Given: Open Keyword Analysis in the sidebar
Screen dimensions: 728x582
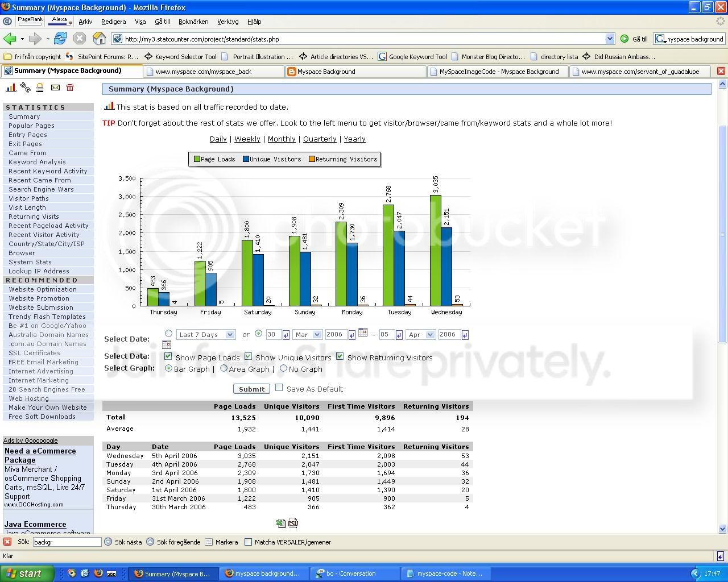Looking at the screenshot, I should 37,162.
